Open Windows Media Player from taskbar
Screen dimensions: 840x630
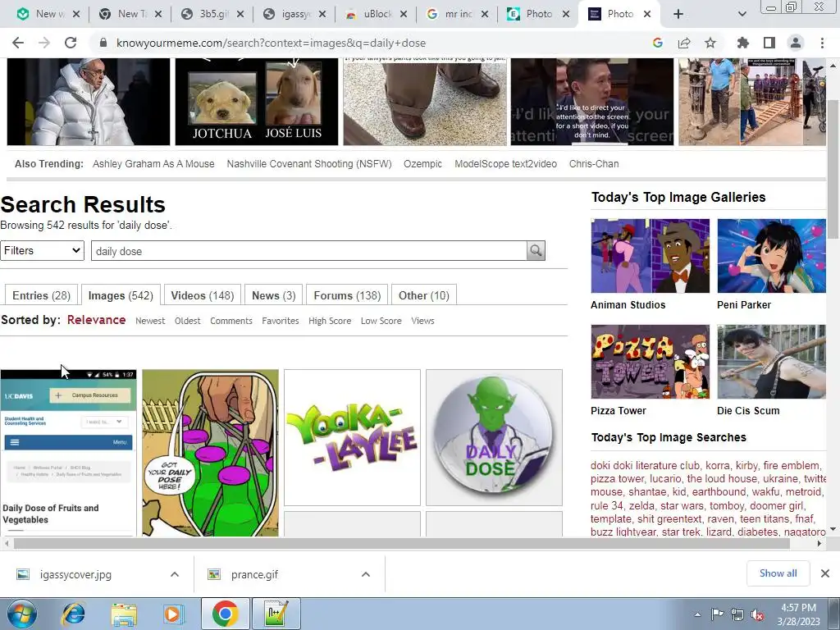[x=173, y=614]
